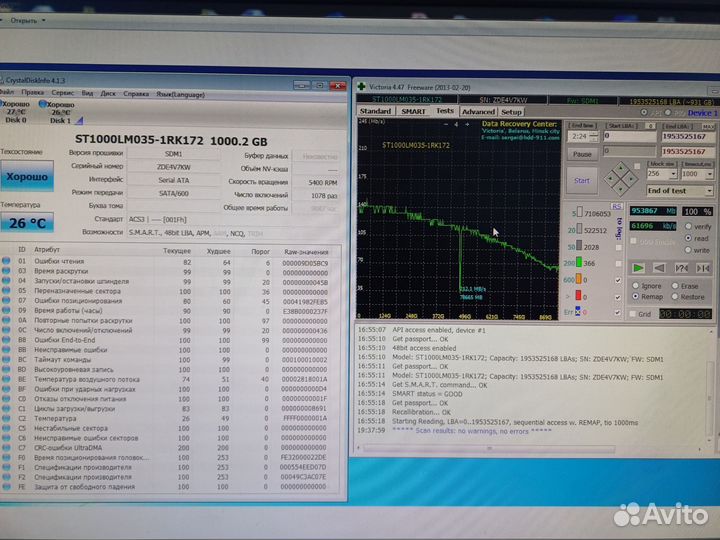Viewport: 720px width, 540px height.
Task: Toggle the Grid checkbox
Action: [633, 314]
